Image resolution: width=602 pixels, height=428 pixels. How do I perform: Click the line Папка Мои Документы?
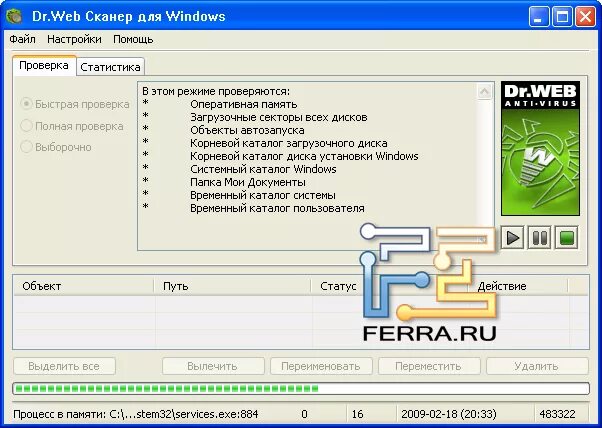point(248,182)
